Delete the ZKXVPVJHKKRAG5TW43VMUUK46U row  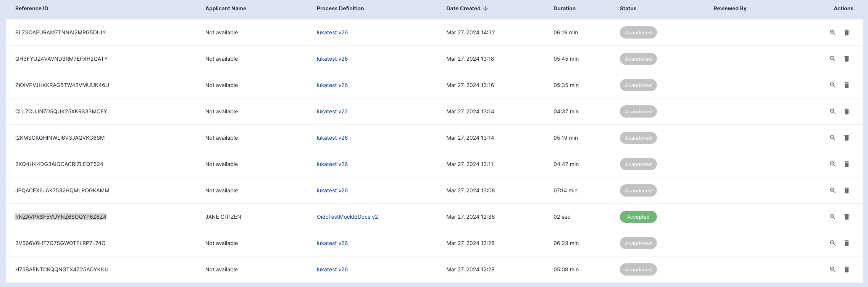846,85
